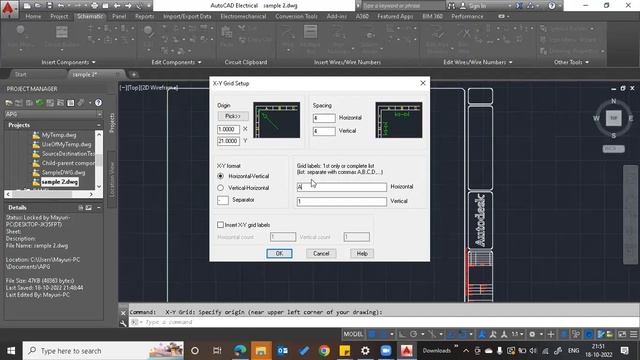Screen dimensions: 640x360
Task: Click the origin preview thumbnail
Action: [277, 120]
